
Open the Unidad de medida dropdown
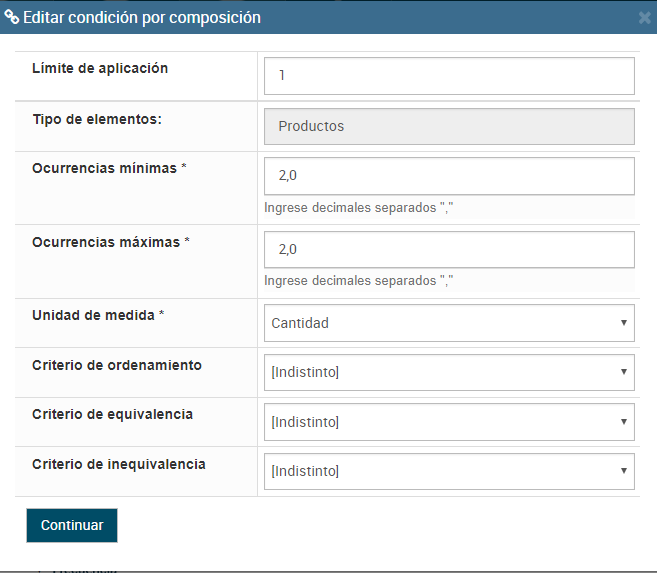pos(449,323)
